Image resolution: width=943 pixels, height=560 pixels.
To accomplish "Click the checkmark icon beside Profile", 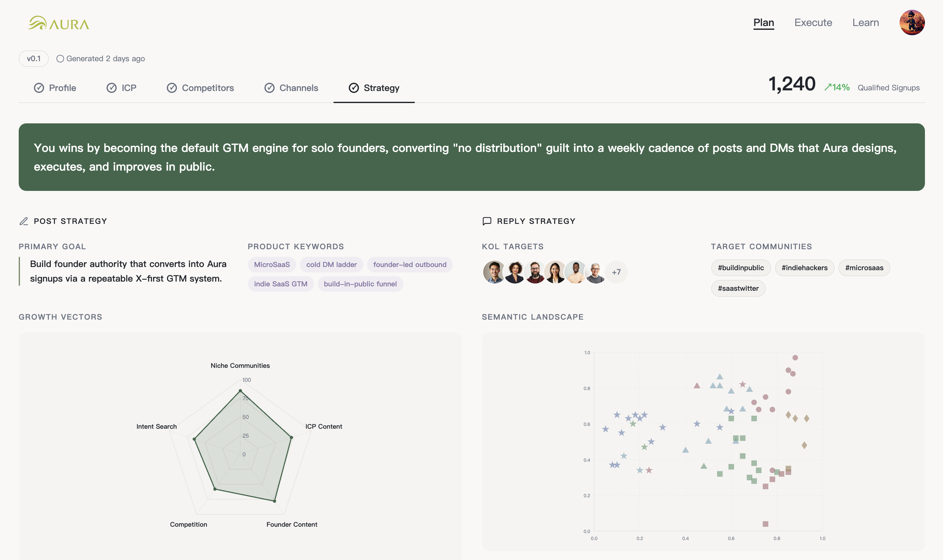I will (39, 88).
